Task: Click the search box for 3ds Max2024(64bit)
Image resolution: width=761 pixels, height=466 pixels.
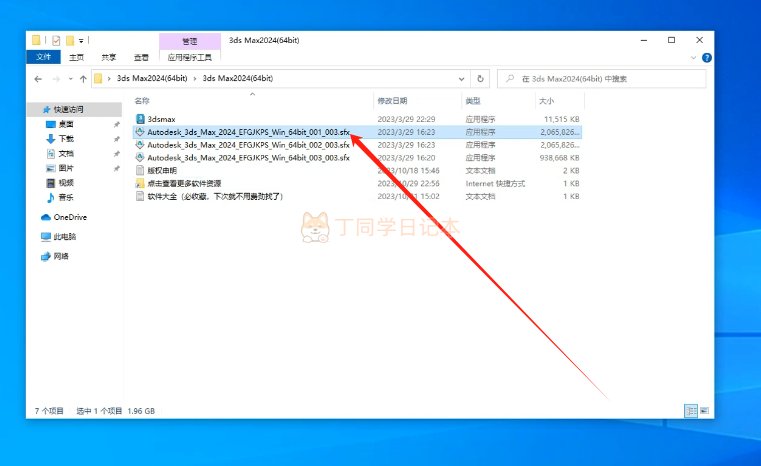Action: (602, 79)
